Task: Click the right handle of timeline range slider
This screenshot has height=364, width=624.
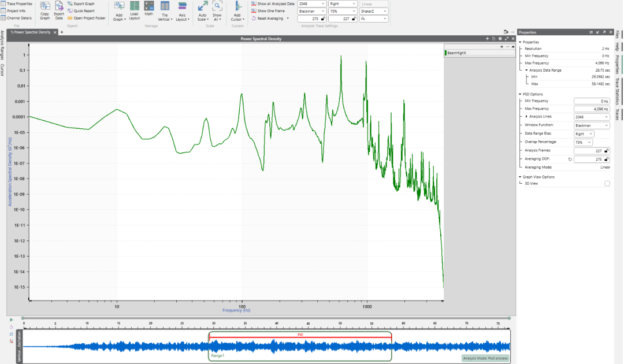Action: (x=509, y=318)
